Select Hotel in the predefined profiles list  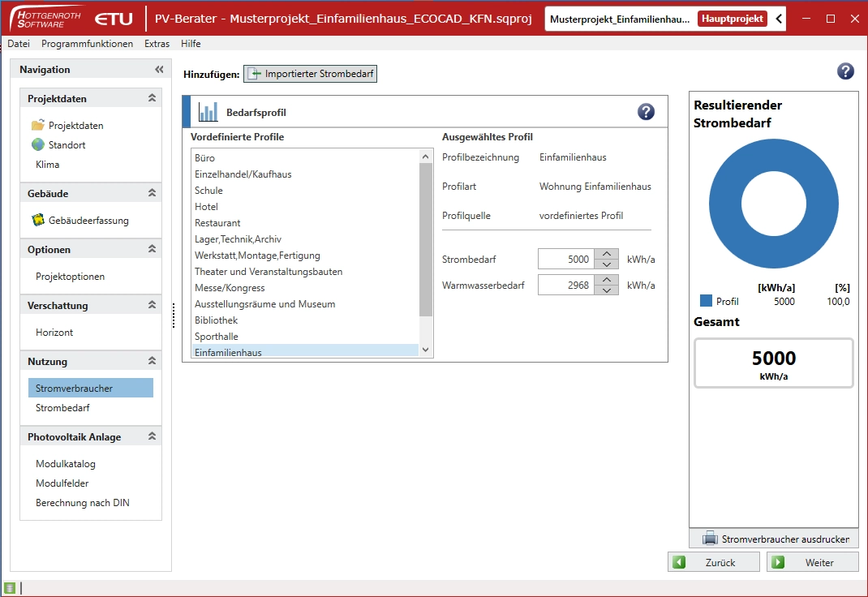pyautogui.click(x=206, y=207)
